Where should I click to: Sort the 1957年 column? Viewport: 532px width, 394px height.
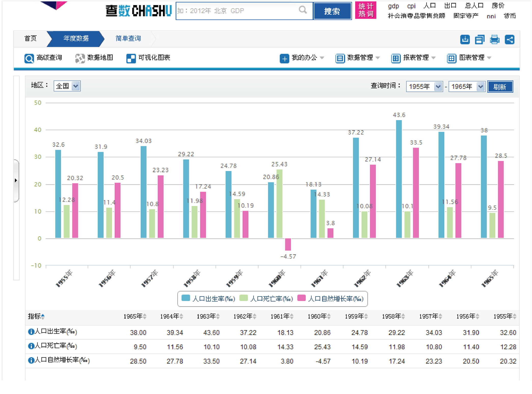(441, 316)
